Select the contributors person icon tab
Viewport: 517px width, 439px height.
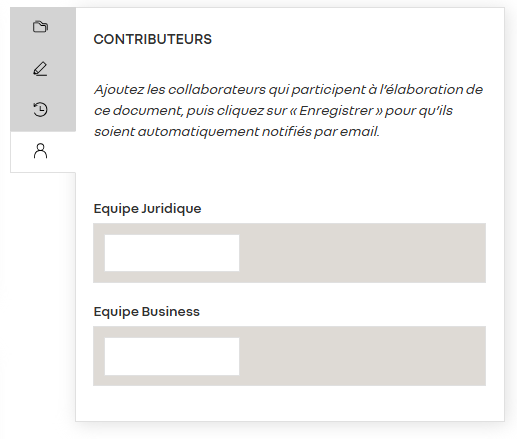point(40,151)
